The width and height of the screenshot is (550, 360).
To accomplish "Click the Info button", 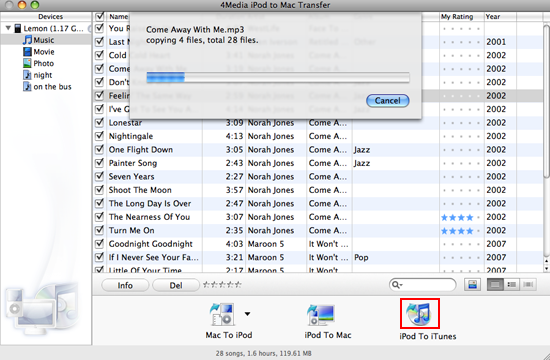I will coord(125,285).
